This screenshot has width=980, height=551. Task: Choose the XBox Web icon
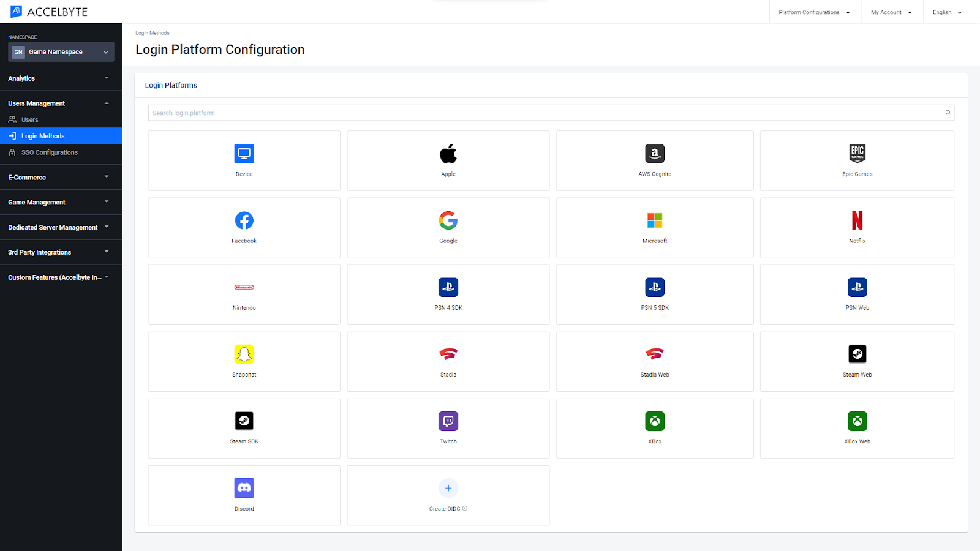857,421
